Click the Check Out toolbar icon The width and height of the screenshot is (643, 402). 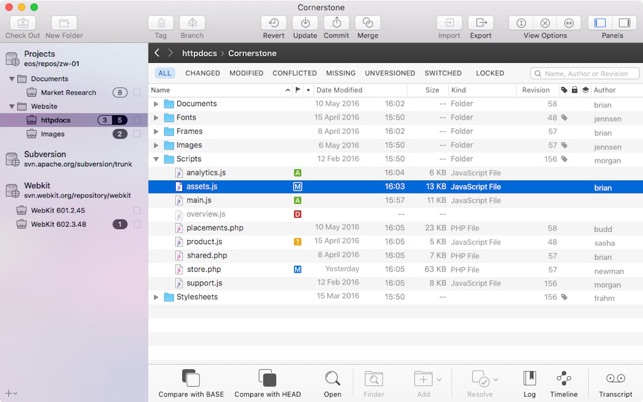pyautogui.click(x=23, y=23)
